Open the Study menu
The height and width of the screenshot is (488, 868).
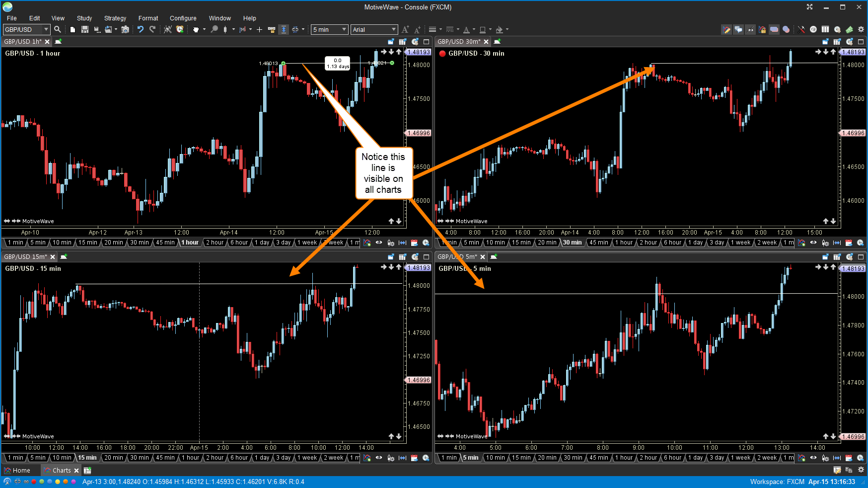coord(84,18)
